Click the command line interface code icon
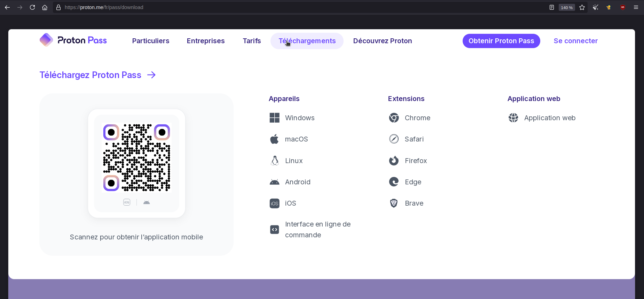Viewport: 644px width, 299px height. (275, 229)
